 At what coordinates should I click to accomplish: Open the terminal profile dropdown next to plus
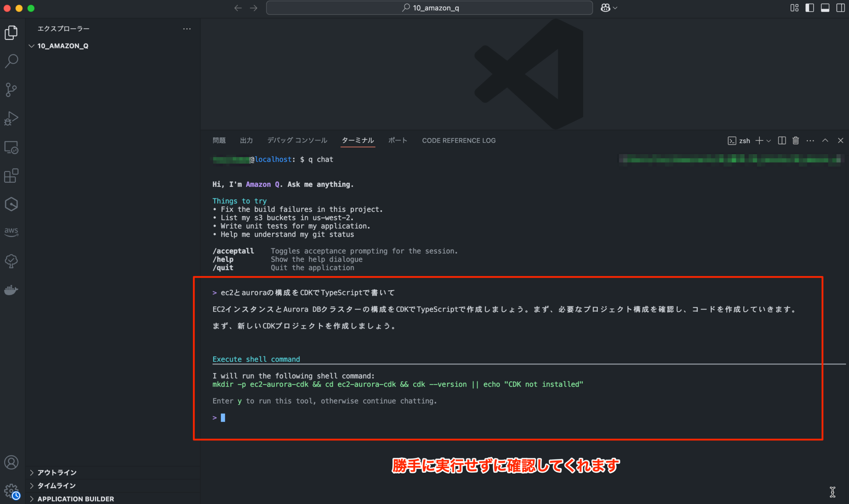[769, 141]
